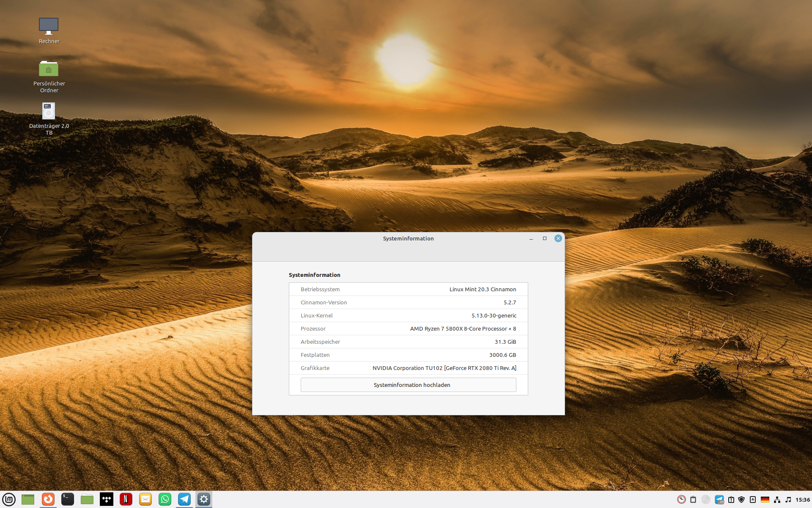812x508 pixels.
Task: Open the Persönlicher Ordner desktop folder
Action: [x=49, y=69]
